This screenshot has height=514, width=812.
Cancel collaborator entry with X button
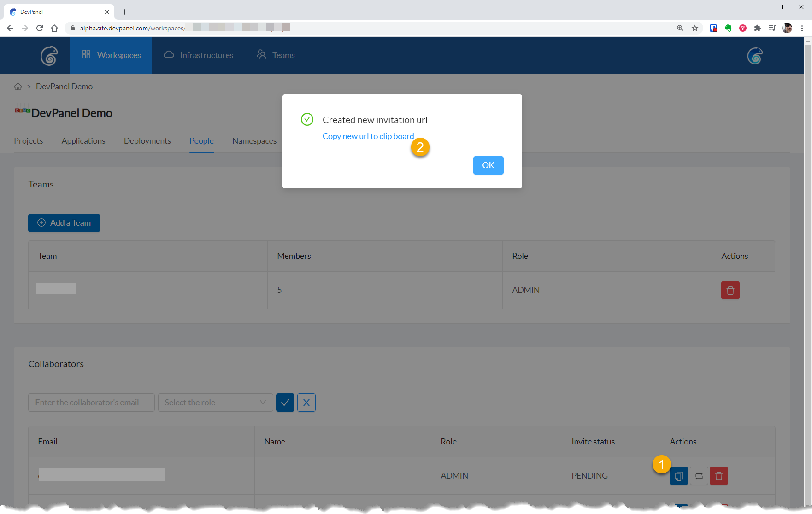(306, 403)
